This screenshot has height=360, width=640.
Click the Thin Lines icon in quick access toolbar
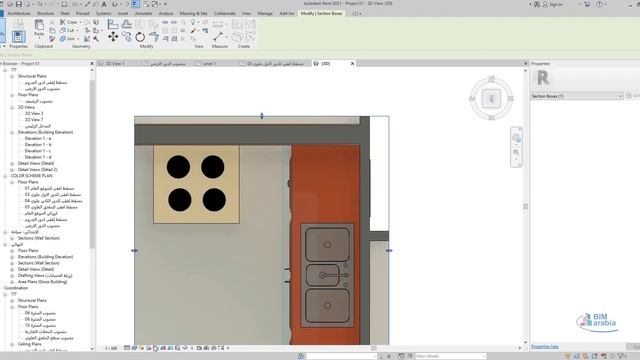click(136, 4)
